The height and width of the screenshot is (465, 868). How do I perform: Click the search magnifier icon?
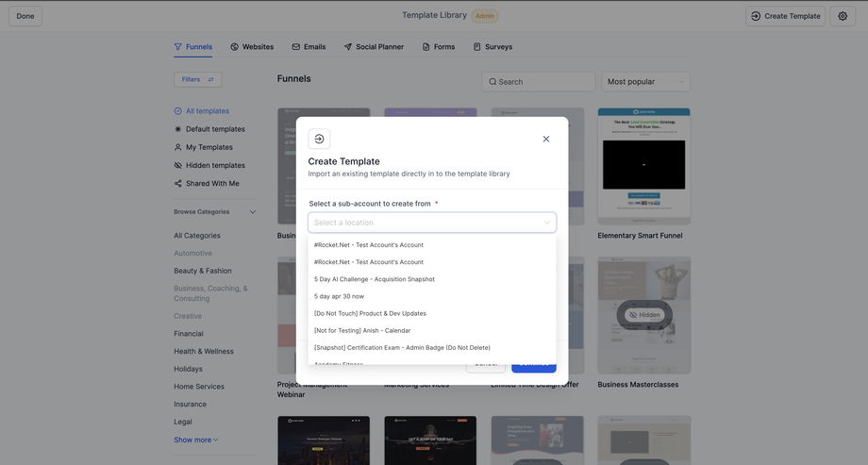(492, 82)
